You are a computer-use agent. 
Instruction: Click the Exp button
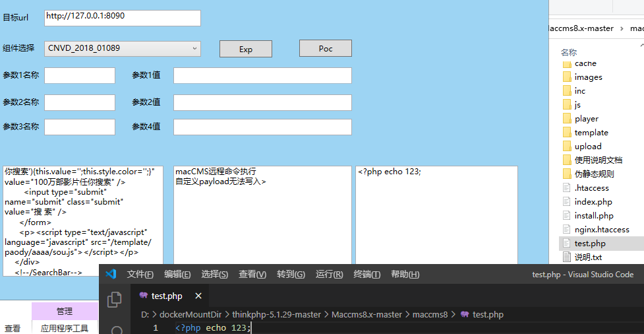point(246,49)
